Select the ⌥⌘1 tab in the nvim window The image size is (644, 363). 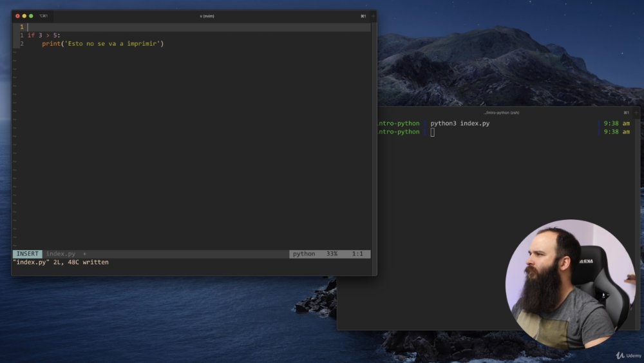click(x=44, y=16)
